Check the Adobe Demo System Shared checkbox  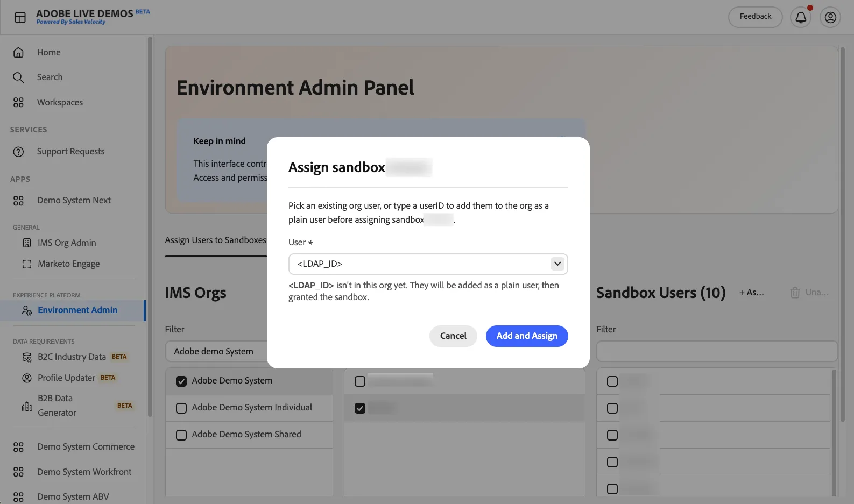(181, 435)
